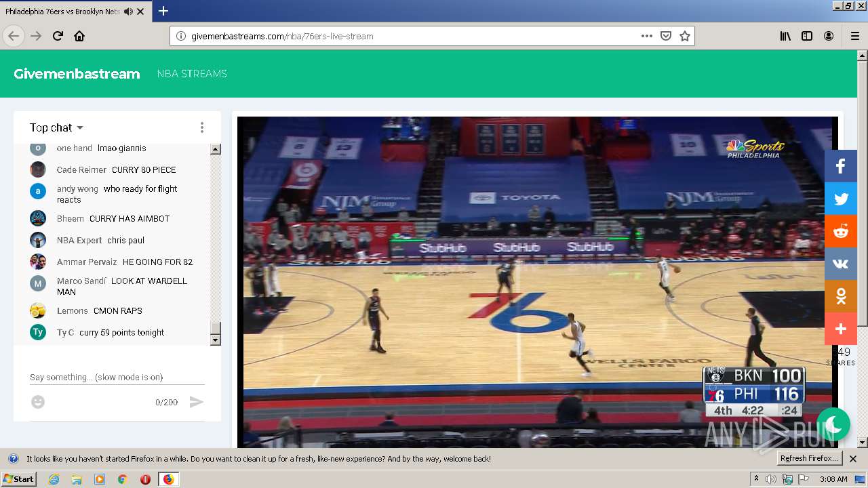Save page to Pocket
The width and height of the screenshot is (868, 488).
(666, 36)
